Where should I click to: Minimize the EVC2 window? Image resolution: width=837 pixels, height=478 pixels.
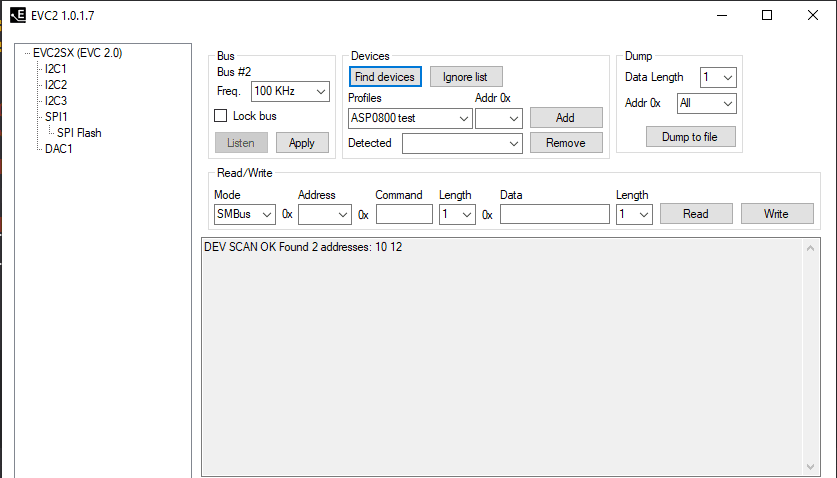(x=722, y=15)
